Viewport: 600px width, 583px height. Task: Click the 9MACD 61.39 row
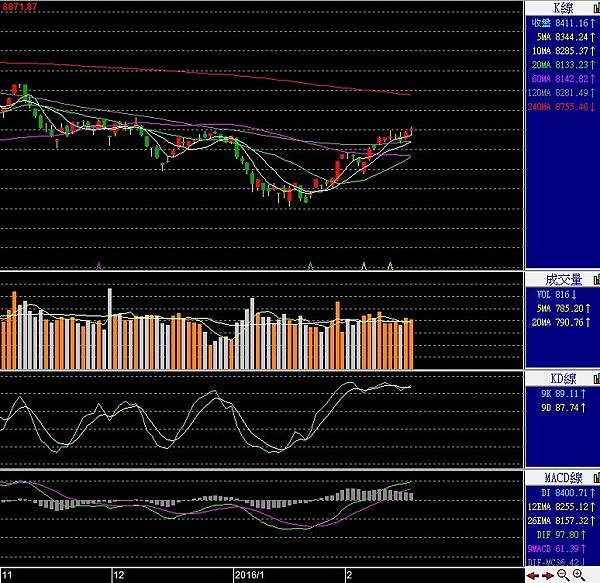coord(558,549)
